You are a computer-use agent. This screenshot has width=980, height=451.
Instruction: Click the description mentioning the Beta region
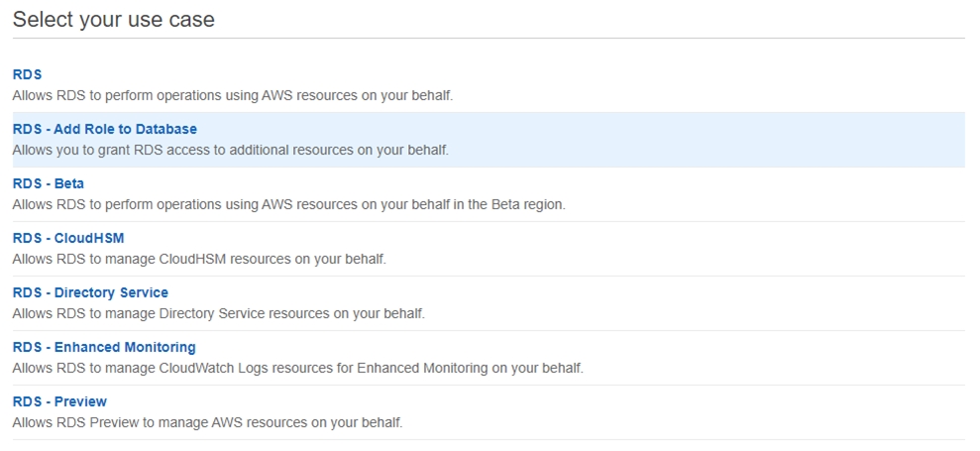tap(288, 204)
